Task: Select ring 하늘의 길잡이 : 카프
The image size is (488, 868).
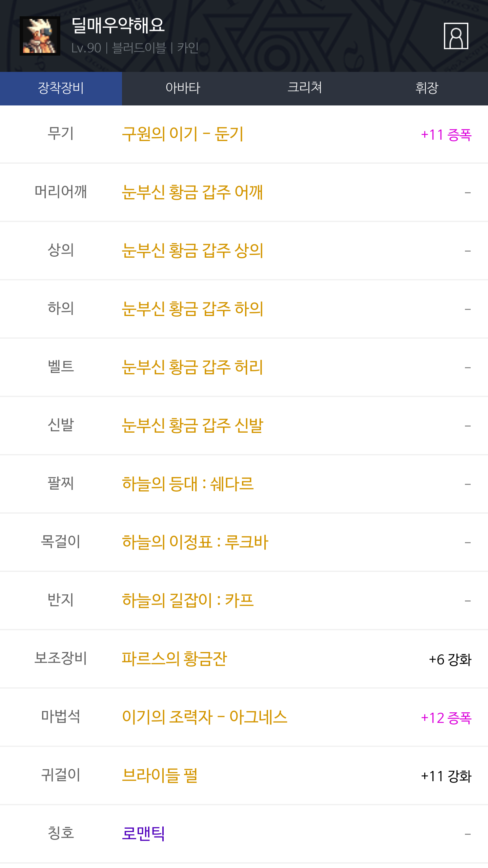Action: (188, 600)
